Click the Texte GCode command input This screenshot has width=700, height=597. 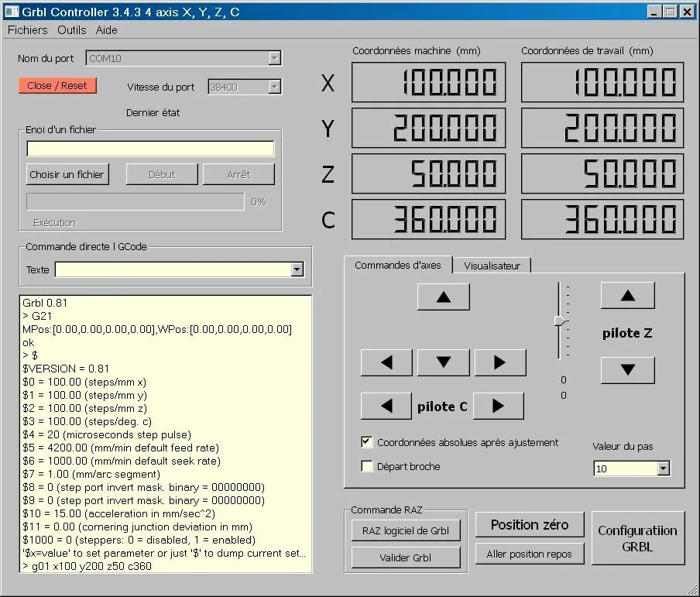coord(173,269)
